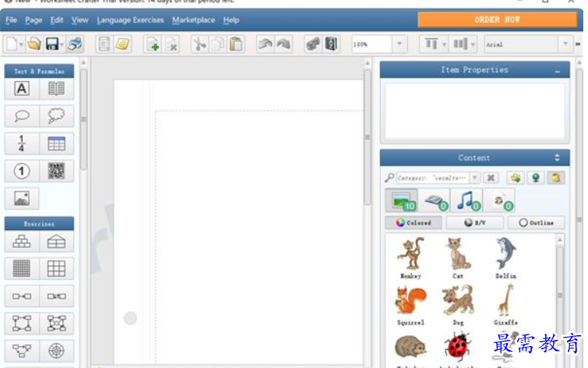
Task: Save the worksheet with the floppy disk icon
Action: point(51,44)
